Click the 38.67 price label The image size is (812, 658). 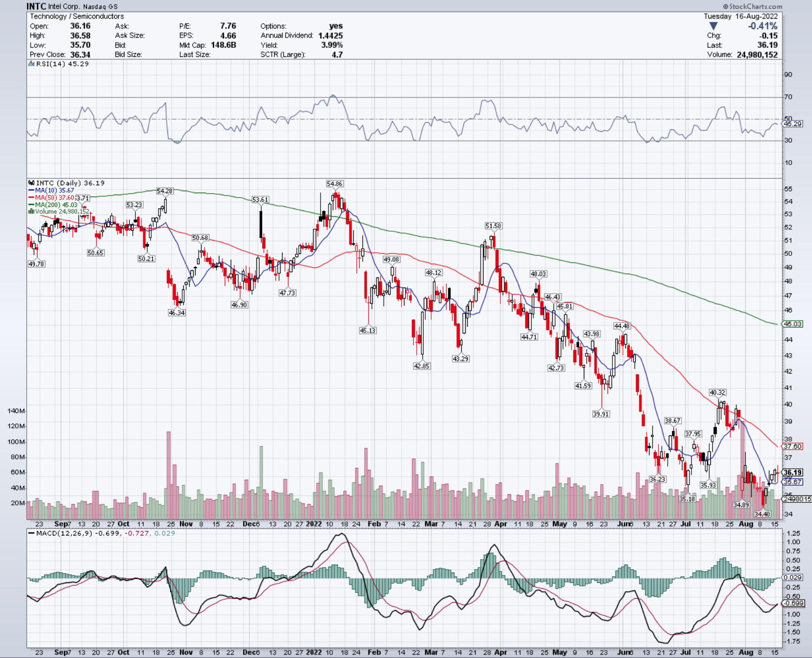coord(672,421)
